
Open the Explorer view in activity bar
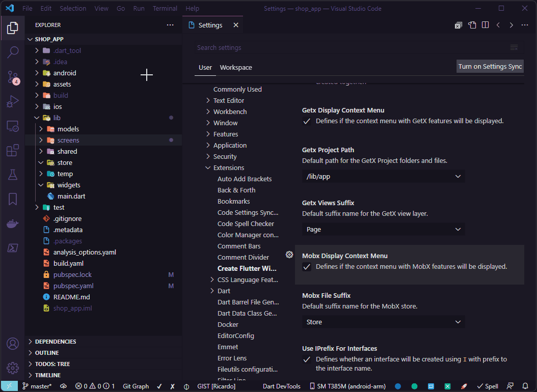point(13,27)
